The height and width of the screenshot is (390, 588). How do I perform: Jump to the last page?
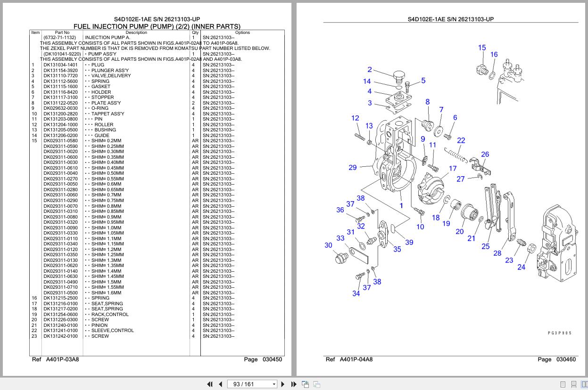coord(294,384)
